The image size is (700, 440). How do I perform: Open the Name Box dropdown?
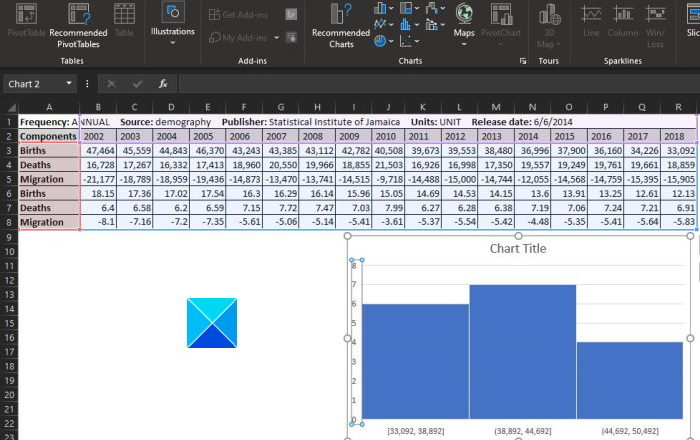click(69, 83)
